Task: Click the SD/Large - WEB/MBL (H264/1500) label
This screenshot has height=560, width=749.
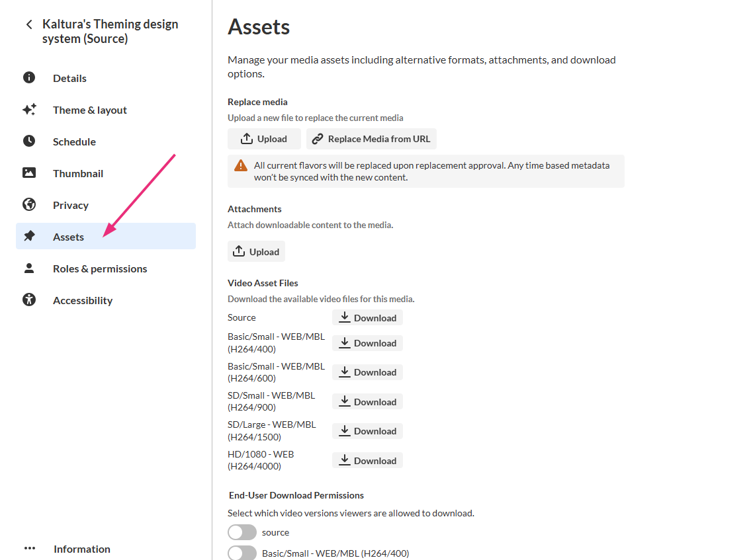Action: point(272,430)
